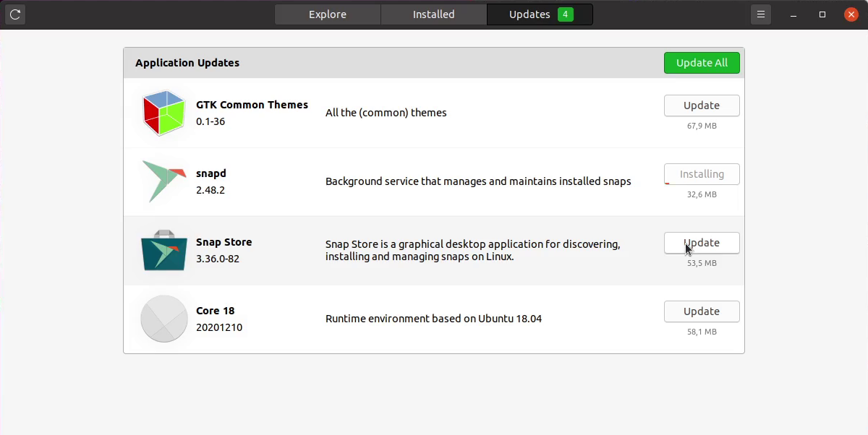Maximize the Software window

tap(822, 14)
